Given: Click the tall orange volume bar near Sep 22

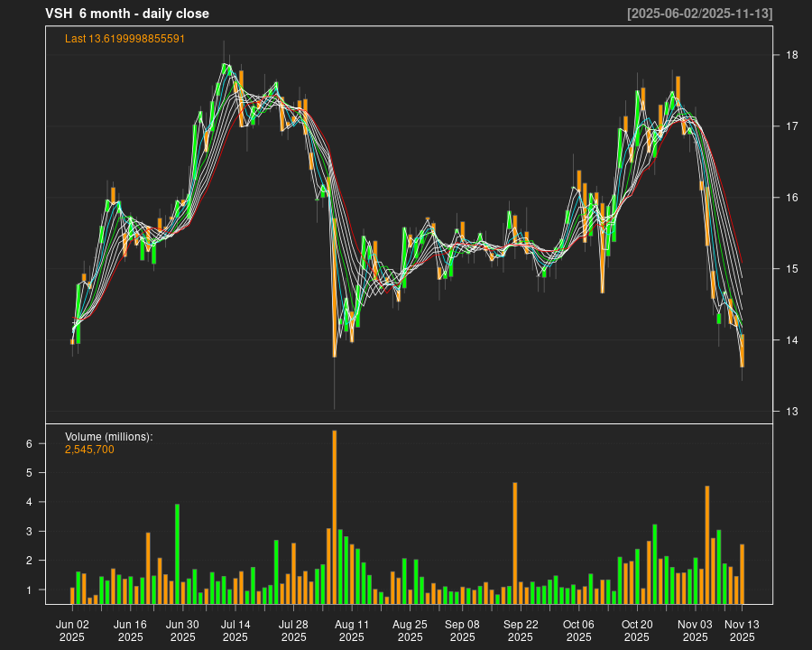Looking at the screenshot, I should [515, 543].
